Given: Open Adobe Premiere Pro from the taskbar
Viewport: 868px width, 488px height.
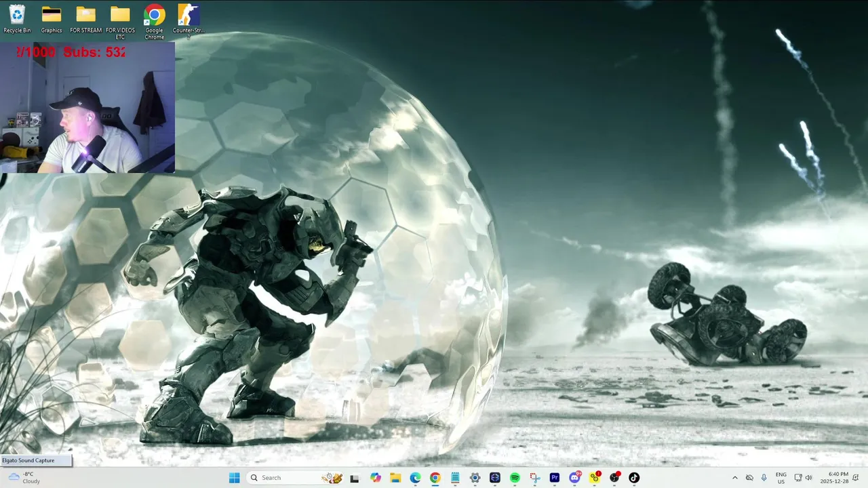Looking at the screenshot, I should [x=555, y=478].
